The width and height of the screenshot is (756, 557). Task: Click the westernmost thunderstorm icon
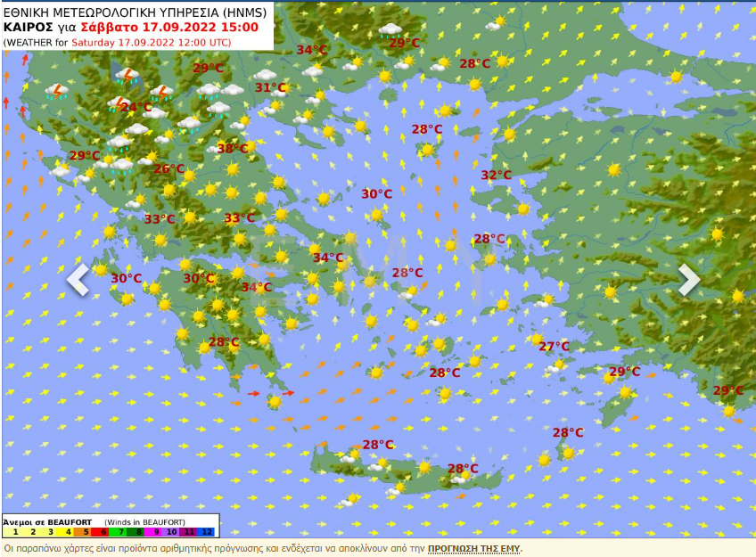point(57,91)
